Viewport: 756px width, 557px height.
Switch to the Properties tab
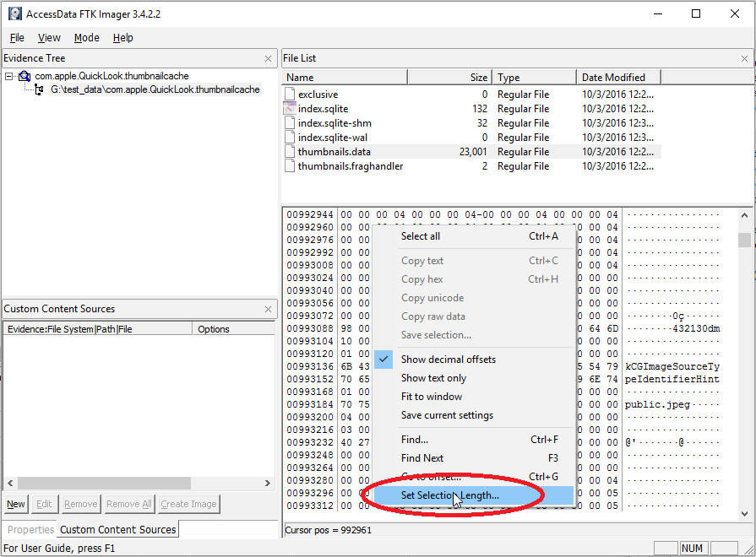point(30,529)
